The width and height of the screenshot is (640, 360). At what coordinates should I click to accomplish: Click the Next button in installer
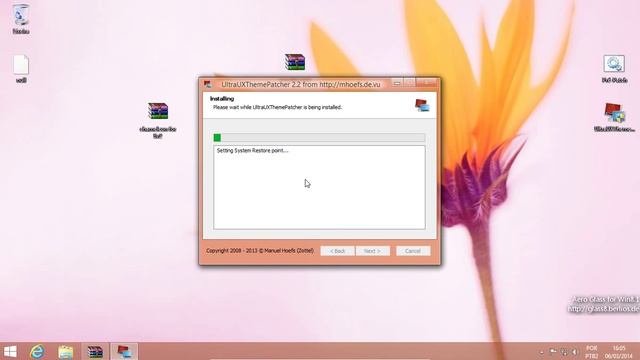click(372, 251)
